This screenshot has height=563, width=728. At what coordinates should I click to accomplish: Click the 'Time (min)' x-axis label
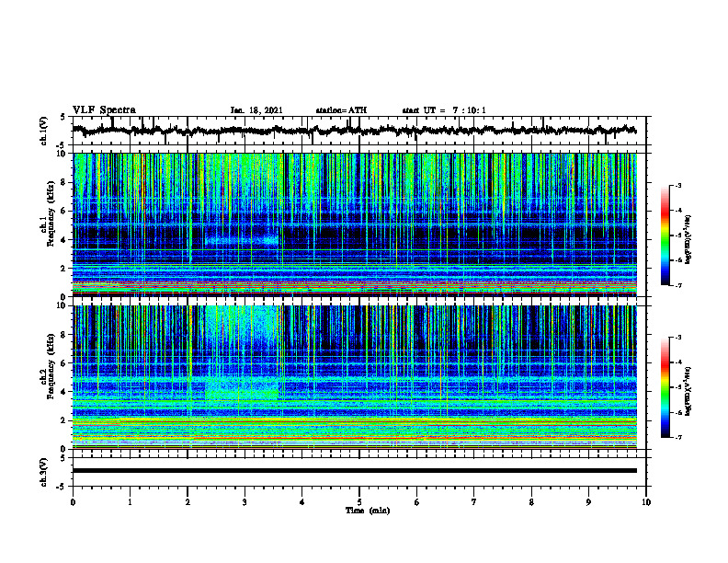pos(368,511)
